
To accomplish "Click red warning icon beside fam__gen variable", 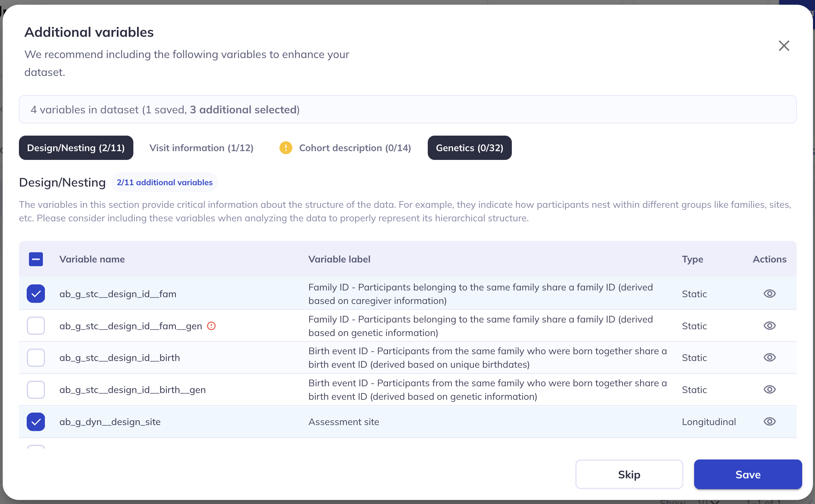I will pos(211,326).
